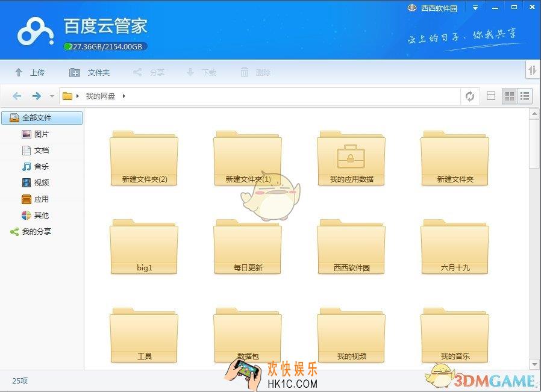Viewport: 541px width, 392px height.
Task: Click the Baidu Cloud logo icon
Action: pos(36,31)
